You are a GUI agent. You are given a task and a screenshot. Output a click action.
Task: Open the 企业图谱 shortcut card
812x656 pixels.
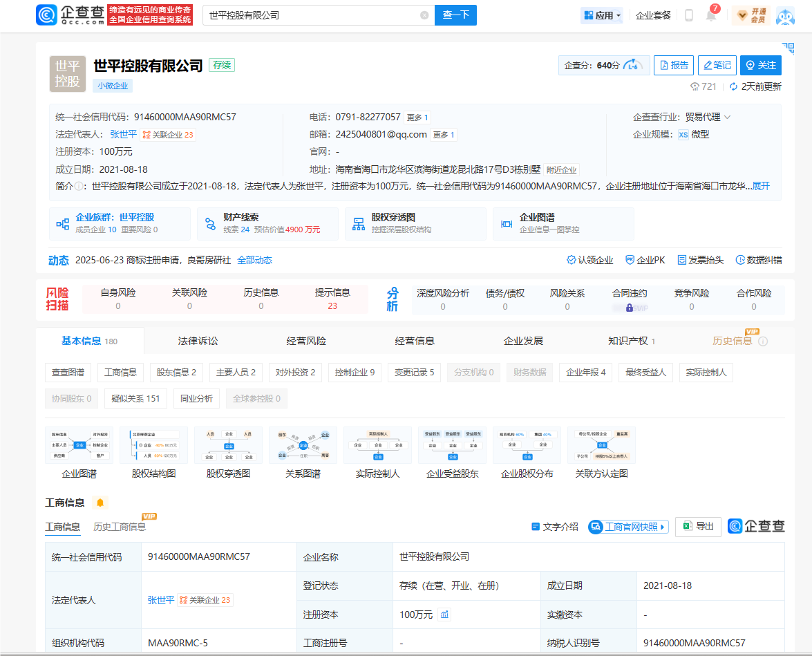click(563, 224)
